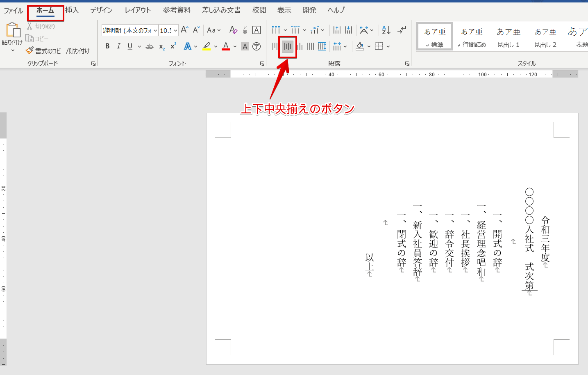588x375 pixels.
Task: Open the font name 游明朝 dropdown
Action: (156, 30)
